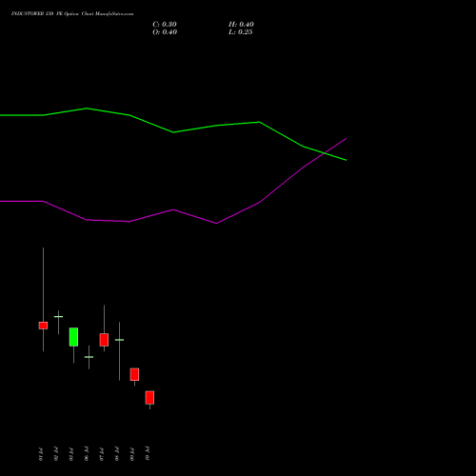Click the '09 Jul' date axis label
The height and width of the screenshot is (476, 476).
tap(132, 454)
